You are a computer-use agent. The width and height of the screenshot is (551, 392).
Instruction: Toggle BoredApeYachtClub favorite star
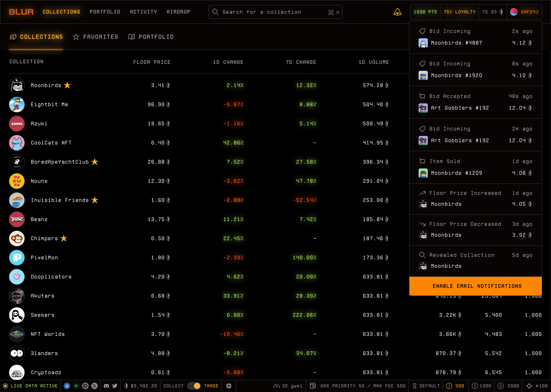point(95,162)
